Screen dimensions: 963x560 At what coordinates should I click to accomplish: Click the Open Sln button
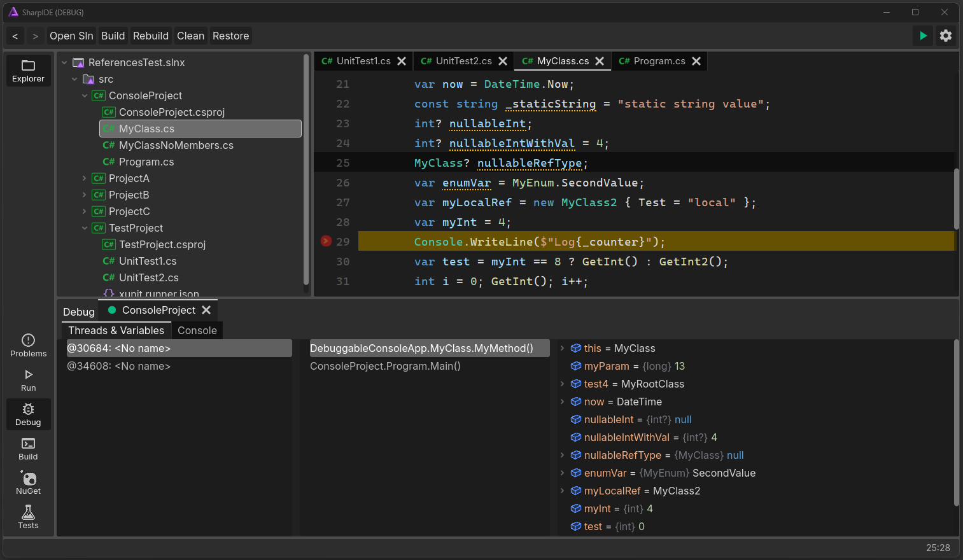(71, 36)
